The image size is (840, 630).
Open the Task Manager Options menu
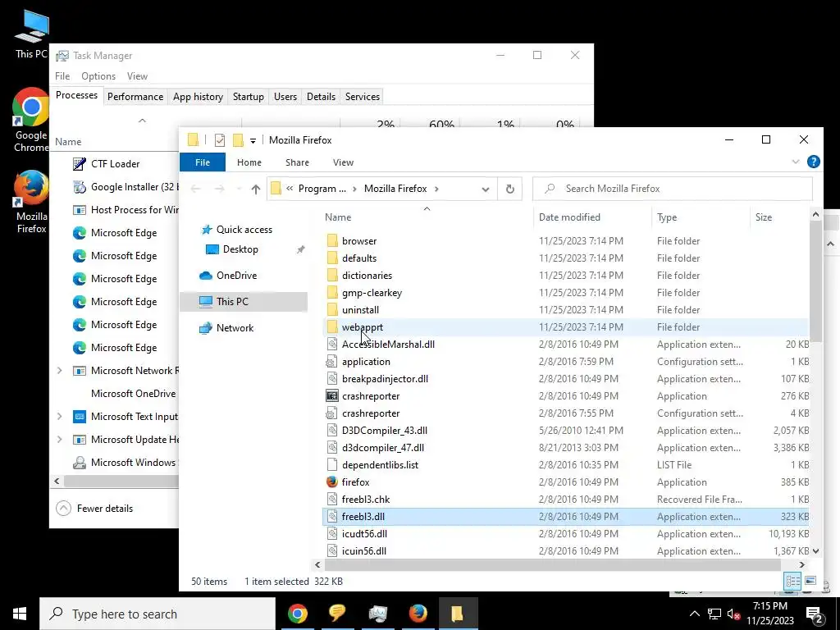point(98,76)
